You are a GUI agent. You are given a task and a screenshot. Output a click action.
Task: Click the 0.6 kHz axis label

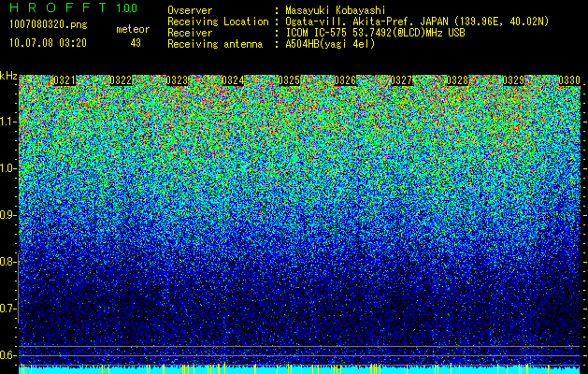point(7,355)
